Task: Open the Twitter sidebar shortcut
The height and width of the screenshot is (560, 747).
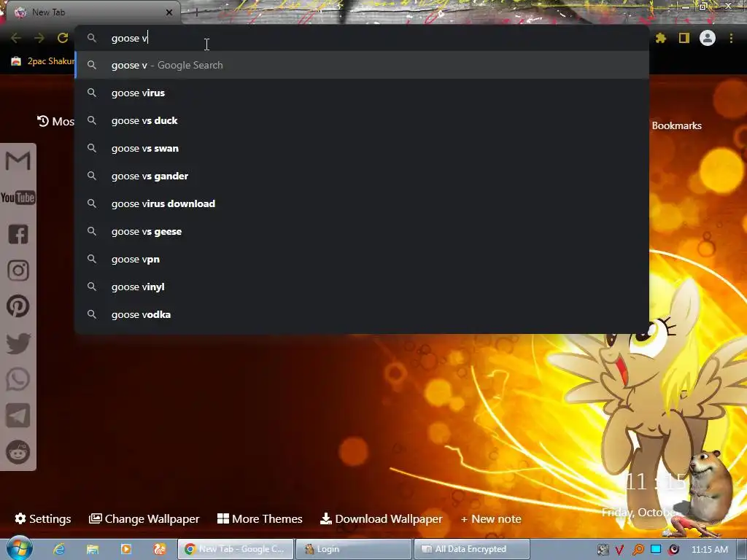Action: [x=18, y=343]
